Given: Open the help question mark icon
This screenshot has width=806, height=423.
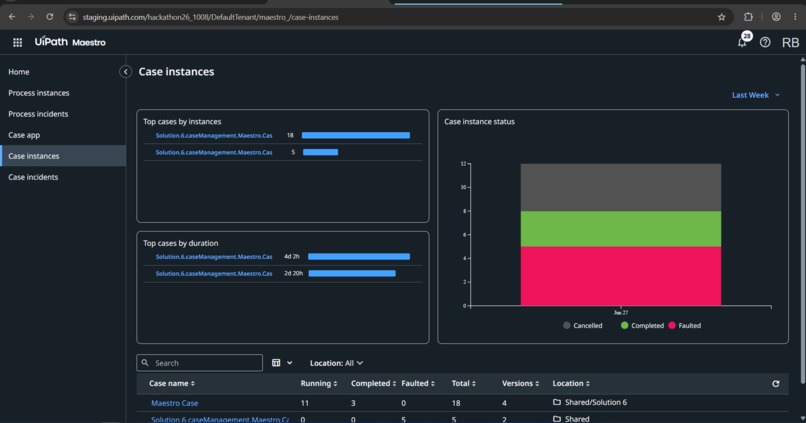Looking at the screenshot, I should pyautogui.click(x=765, y=43).
